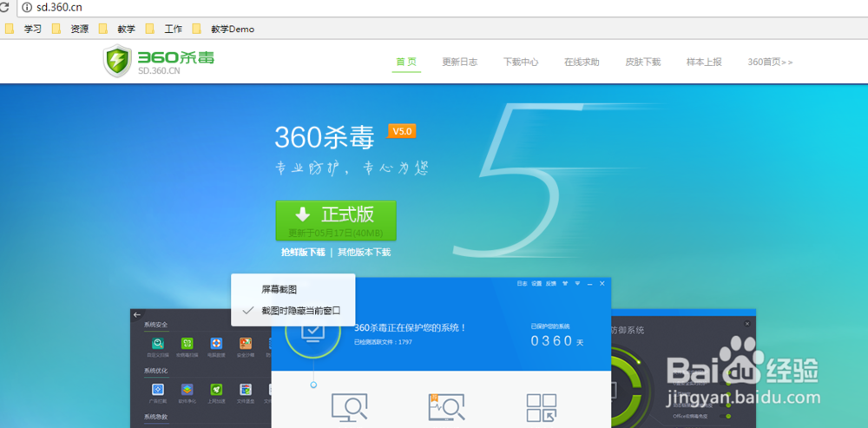Follow the 360首页>> link
The width and height of the screenshot is (868, 428).
770,62
